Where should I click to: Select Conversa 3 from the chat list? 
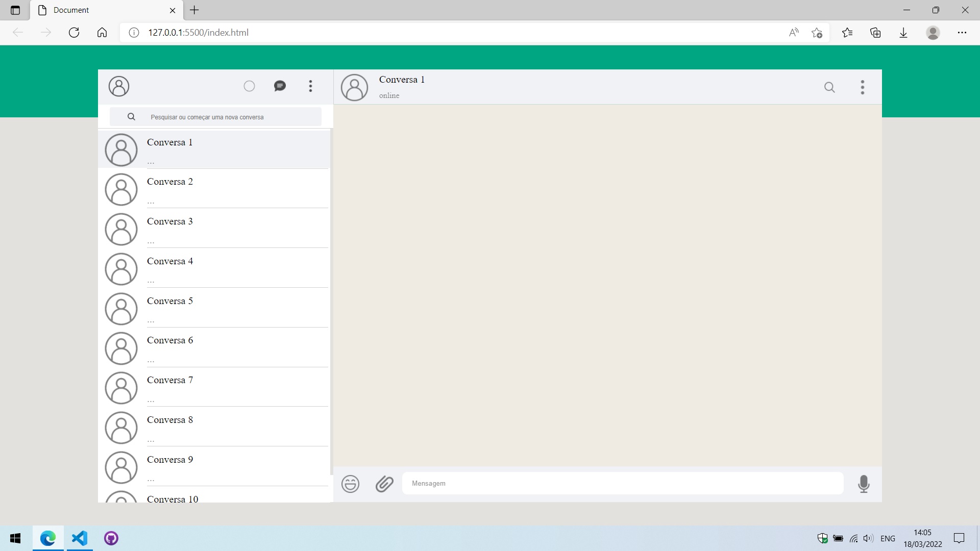point(214,228)
